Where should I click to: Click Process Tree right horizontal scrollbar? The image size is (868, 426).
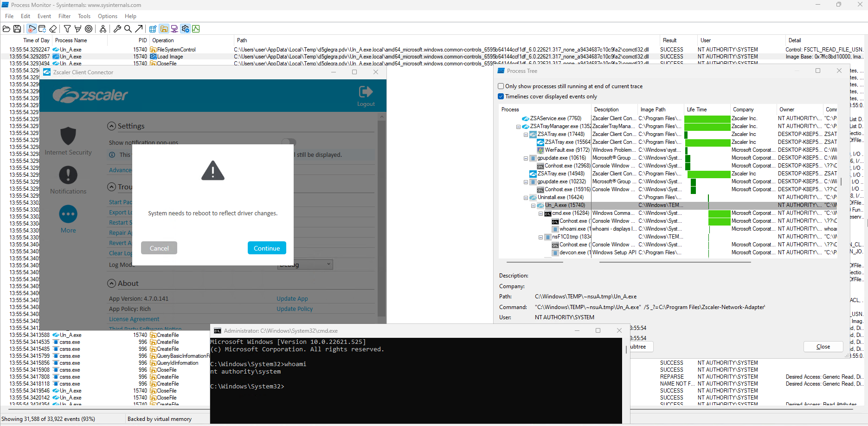tap(675, 262)
